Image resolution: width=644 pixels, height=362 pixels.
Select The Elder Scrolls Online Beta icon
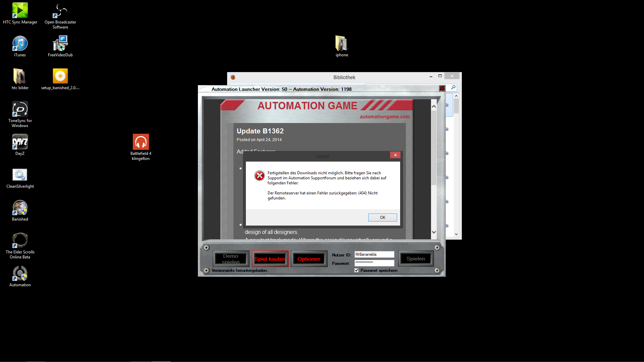[x=20, y=246]
